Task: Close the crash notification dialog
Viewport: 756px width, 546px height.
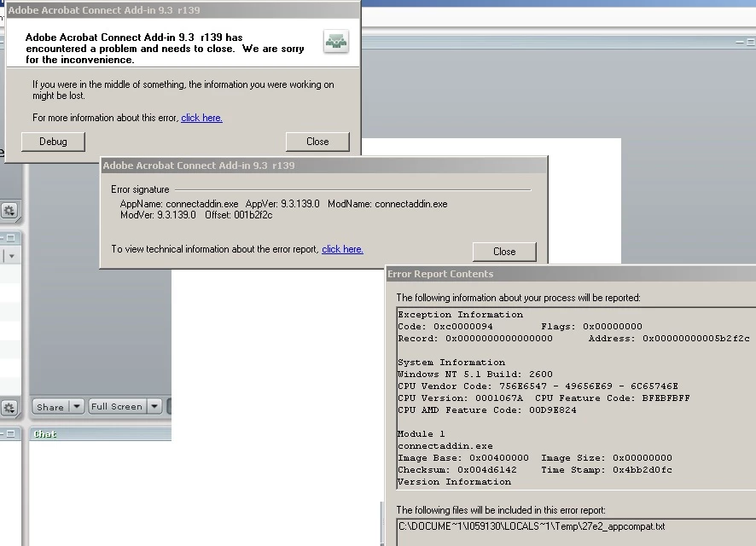Action: (317, 142)
